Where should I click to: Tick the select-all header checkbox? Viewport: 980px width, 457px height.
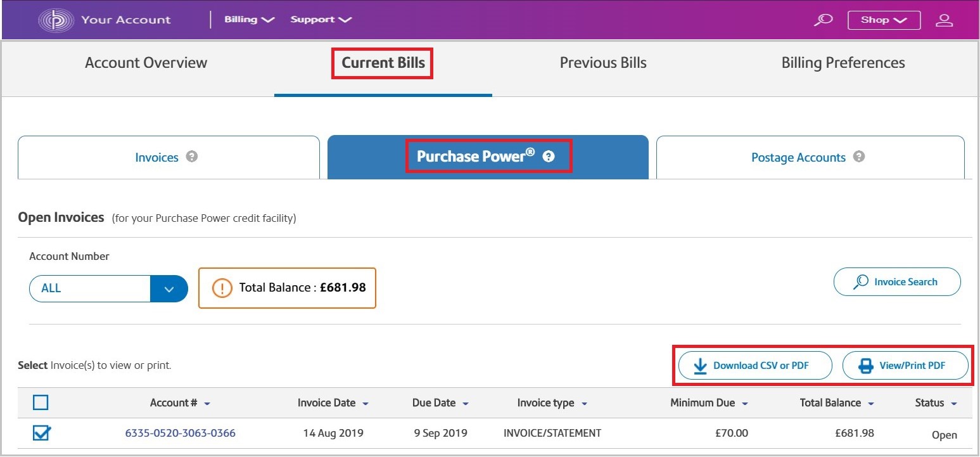[41, 402]
